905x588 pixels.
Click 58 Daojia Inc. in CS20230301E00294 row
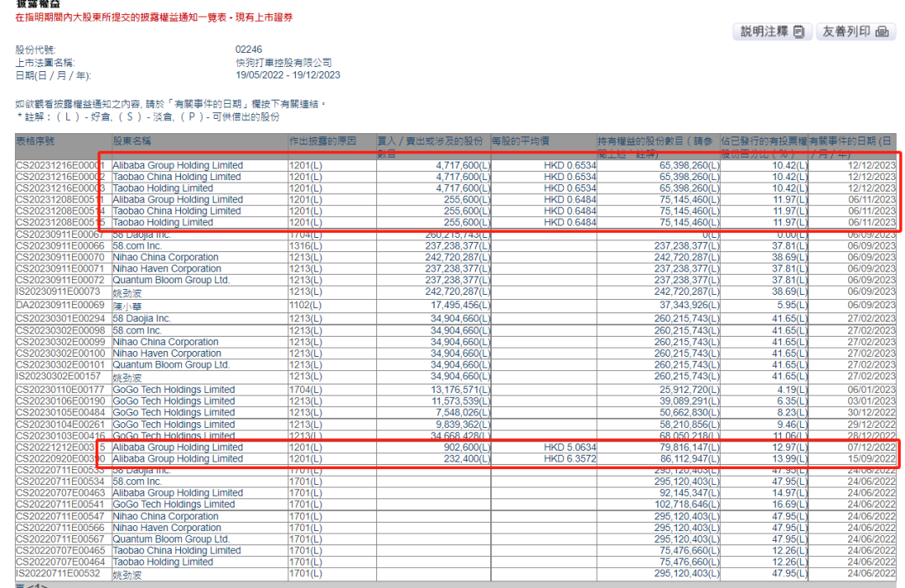click(x=142, y=318)
